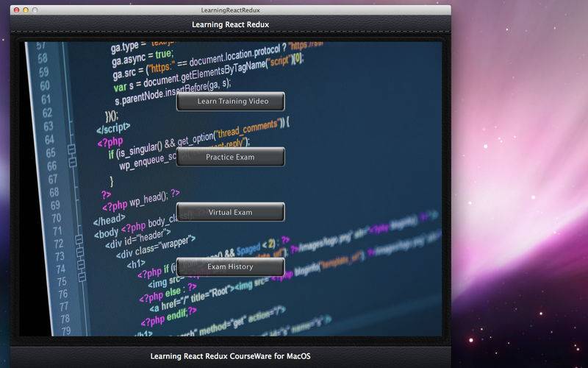This screenshot has width=588, height=368.
Task: Click the LearningReactRedux window title
Action: point(230,10)
